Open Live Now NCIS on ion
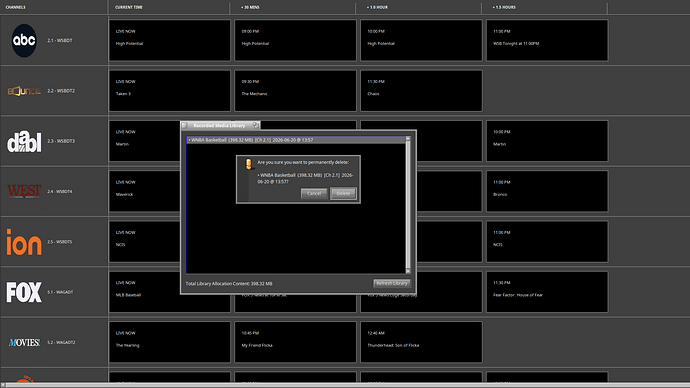The image size is (690, 388). 144,242
